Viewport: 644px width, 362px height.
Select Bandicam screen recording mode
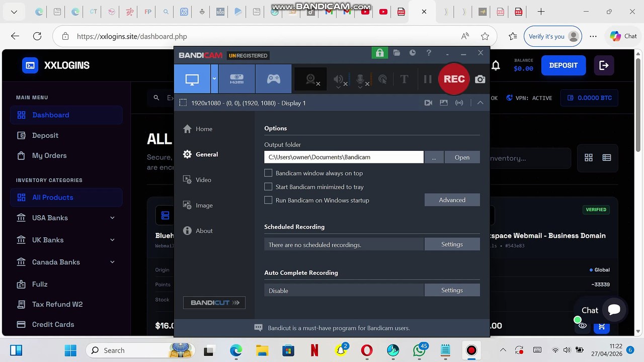pyautogui.click(x=192, y=79)
